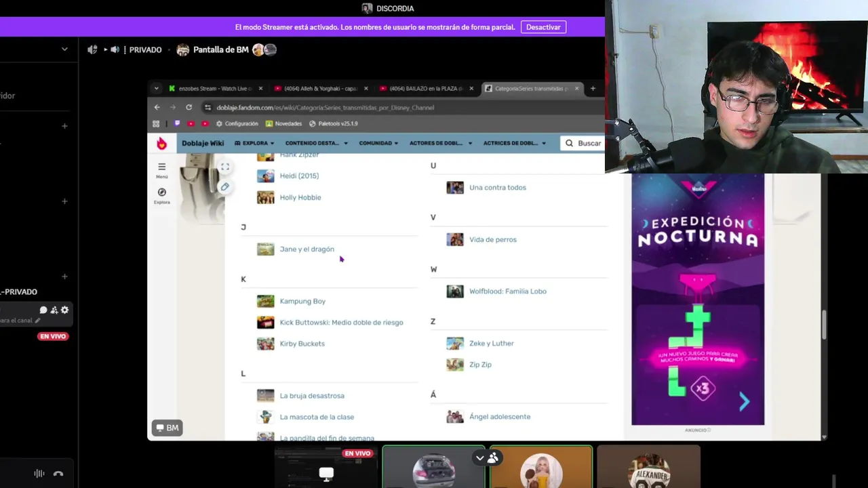Toggle the noise suppression waveform icon
This screenshot has height=488, width=868.
[x=39, y=474]
